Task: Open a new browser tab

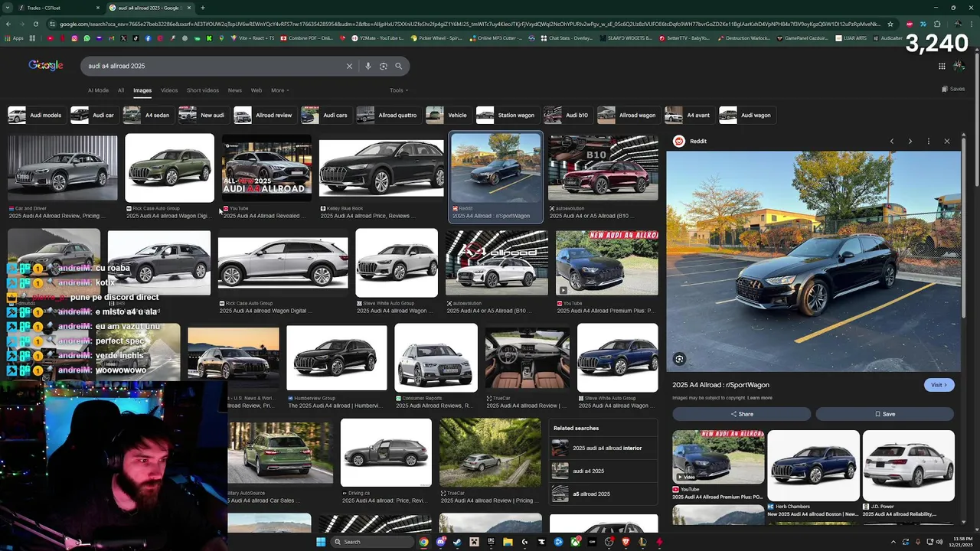Action: point(202,8)
